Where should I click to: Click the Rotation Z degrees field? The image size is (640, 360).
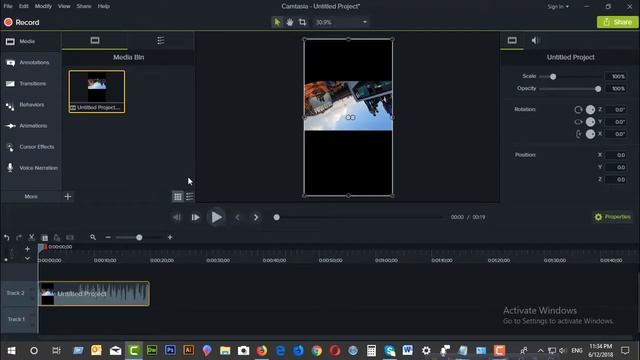(x=616, y=109)
